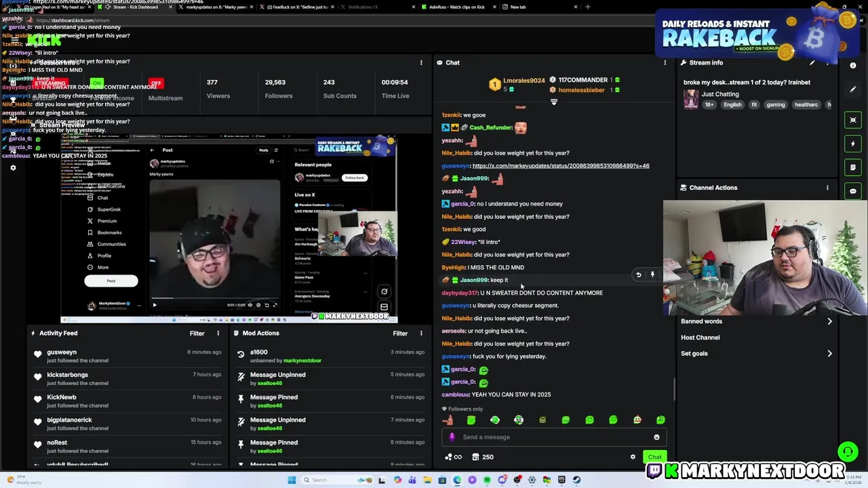Click the gusweeyn entry in Activity Feed
The image size is (868, 488).
click(x=129, y=356)
